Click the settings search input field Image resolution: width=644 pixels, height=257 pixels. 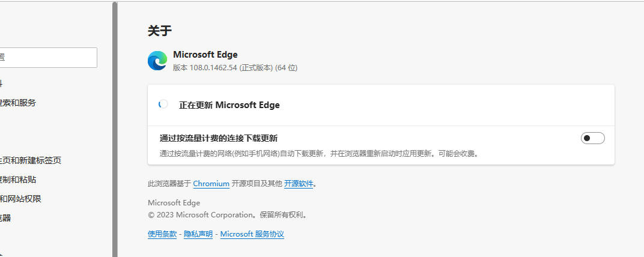(49, 58)
